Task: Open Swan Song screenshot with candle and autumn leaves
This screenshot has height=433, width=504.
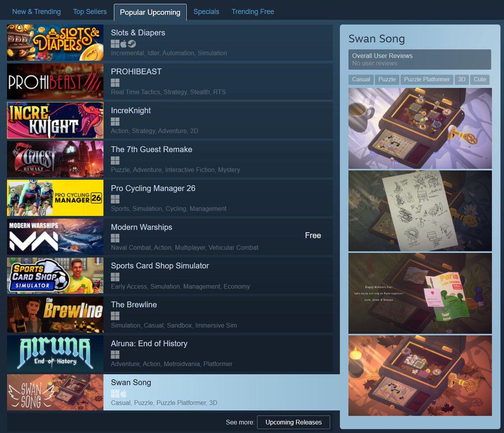Action: coord(420,375)
